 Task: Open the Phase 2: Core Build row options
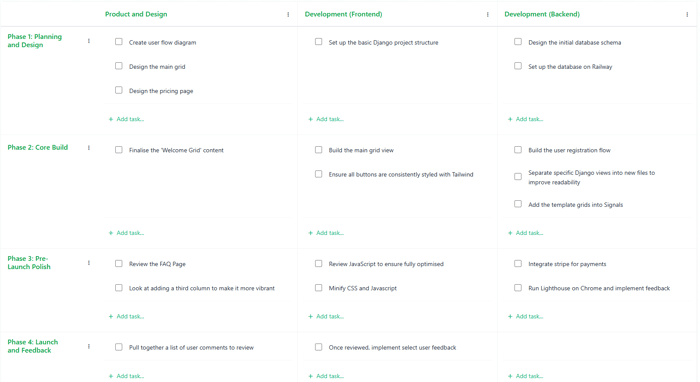(89, 148)
